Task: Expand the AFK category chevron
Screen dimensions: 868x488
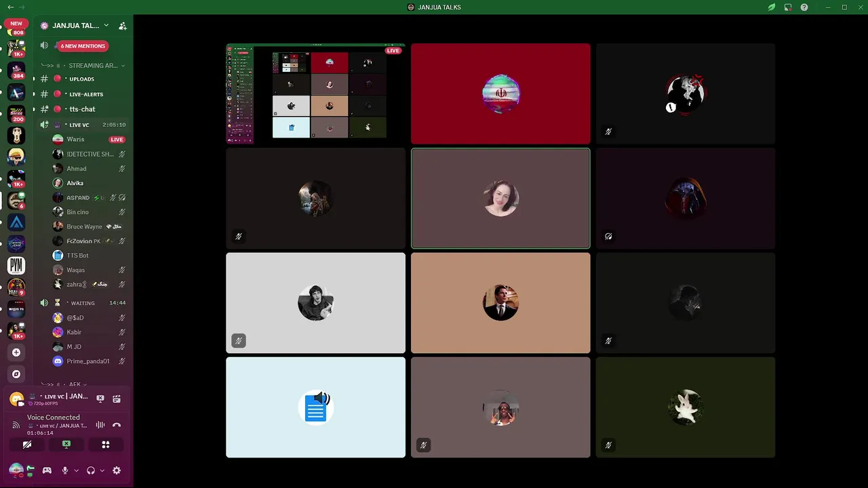Action: [84, 384]
